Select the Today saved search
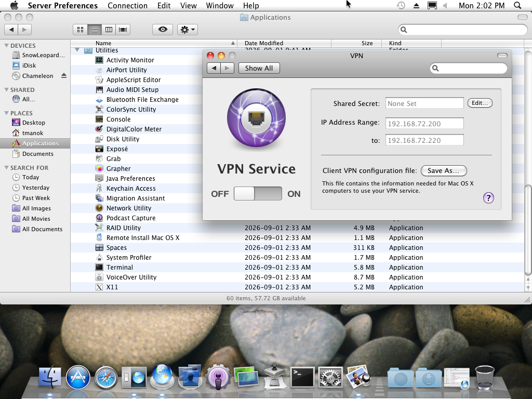This screenshot has height=399, width=532. pos(35,177)
